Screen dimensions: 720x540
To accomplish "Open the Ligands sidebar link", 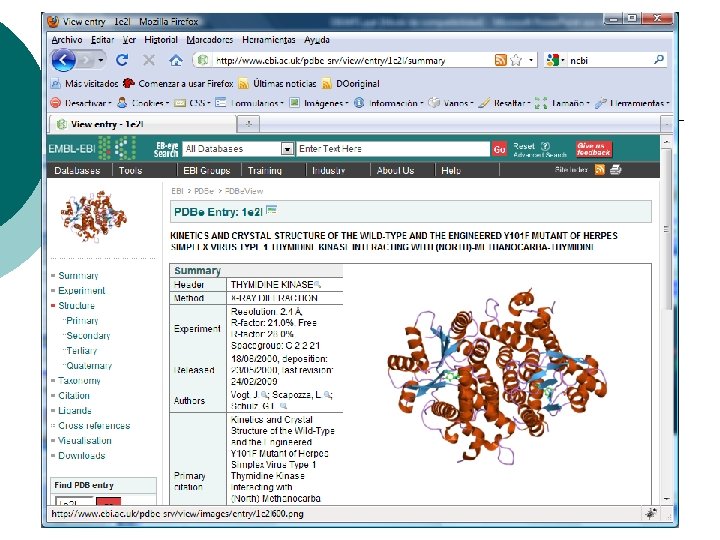I will click(x=75, y=411).
